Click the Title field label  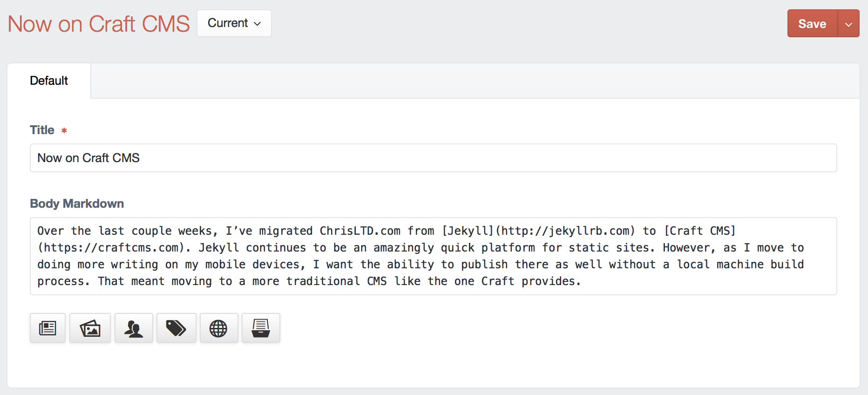(41, 130)
